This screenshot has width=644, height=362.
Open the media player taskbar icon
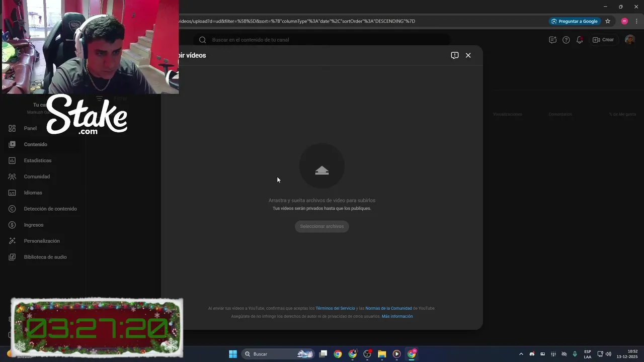tap(396, 354)
